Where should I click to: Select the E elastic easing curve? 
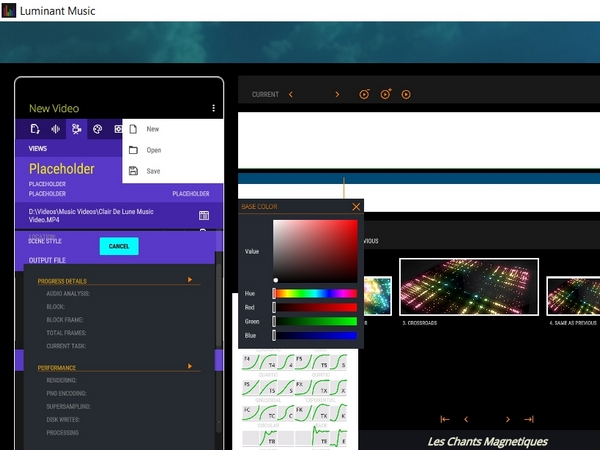tap(338, 438)
